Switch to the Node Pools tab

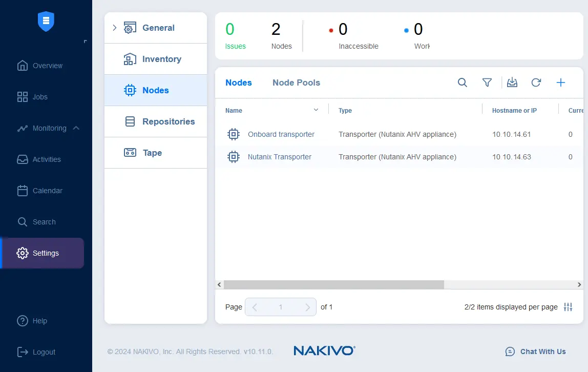(x=296, y=83)
